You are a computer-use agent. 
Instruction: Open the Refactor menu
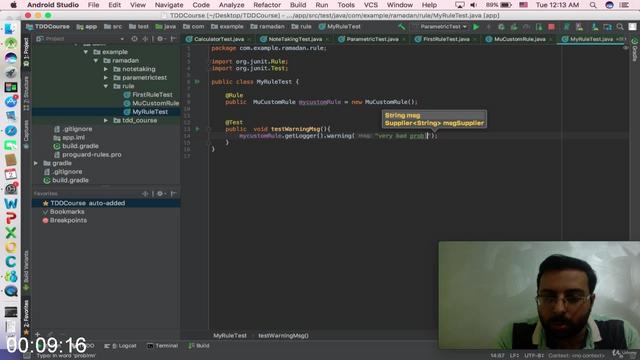click(x=267, y=5)
